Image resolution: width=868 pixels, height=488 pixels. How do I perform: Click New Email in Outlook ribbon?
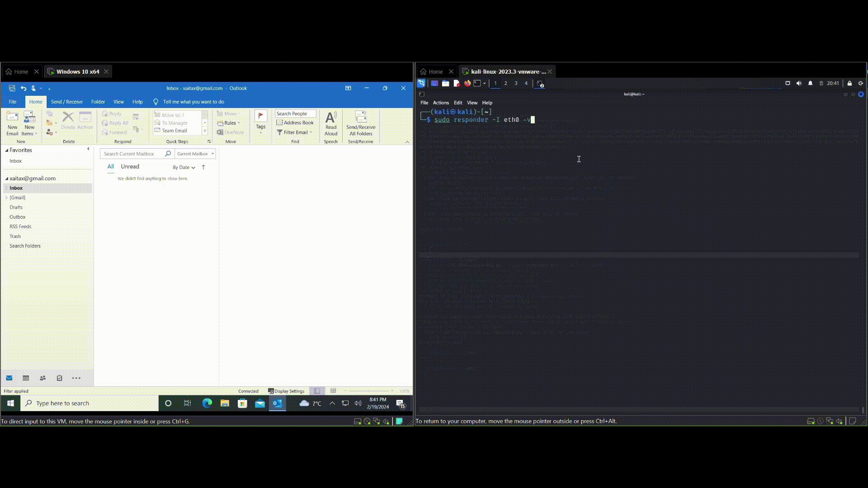click(x=12, y=123)
